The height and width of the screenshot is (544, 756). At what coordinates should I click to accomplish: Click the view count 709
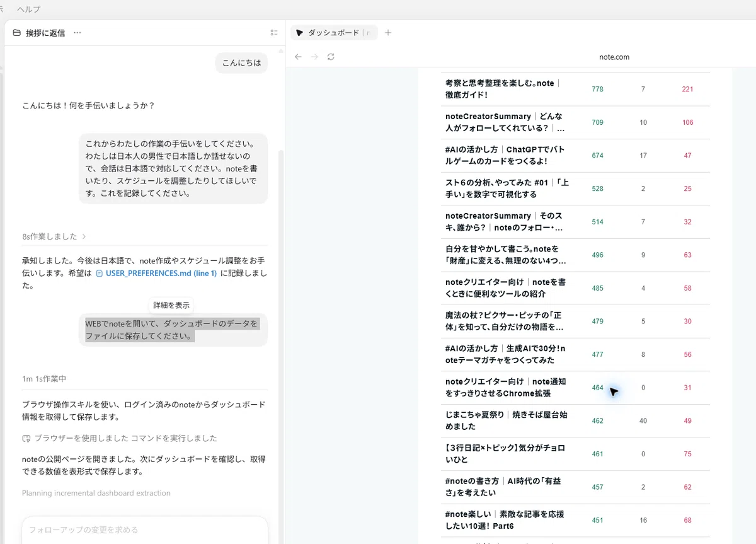pos(597,122)
